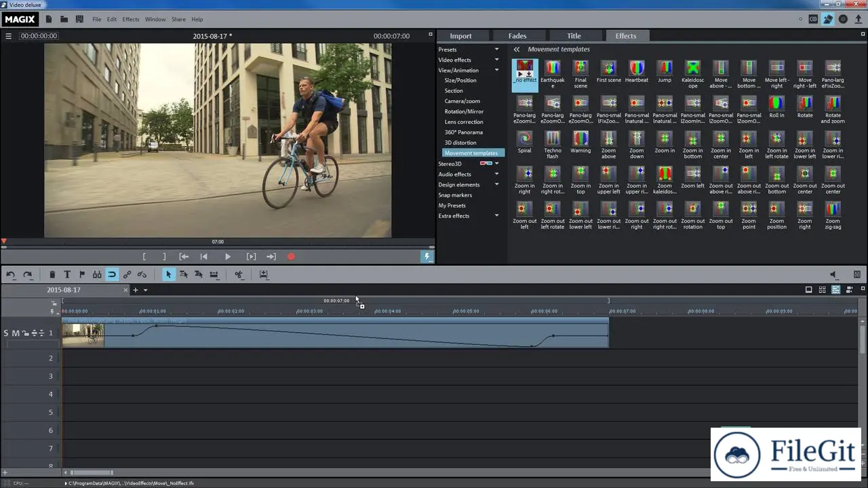The width and height of the screenshot is (868, 488).
Task: Open the Effects menu
Action: click(x=131, y=19)
